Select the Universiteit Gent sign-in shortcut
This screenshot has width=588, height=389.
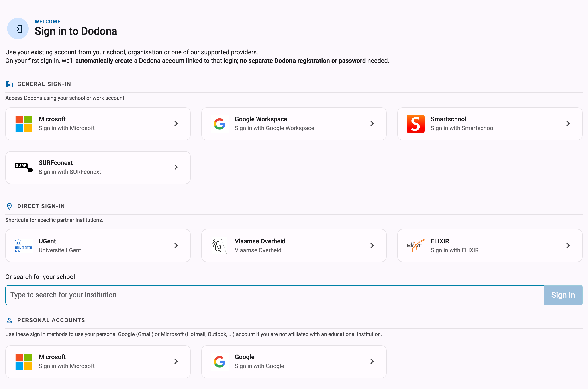coord(98,246)
